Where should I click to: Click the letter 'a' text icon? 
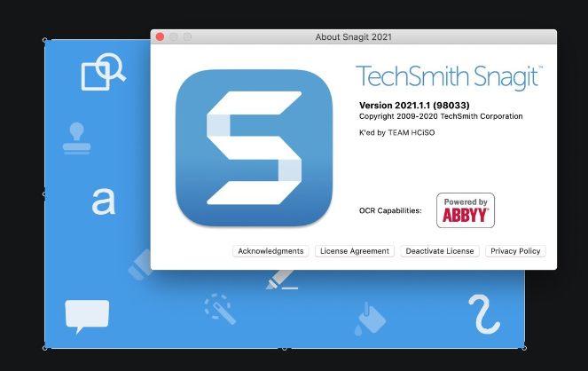[103, 201]
